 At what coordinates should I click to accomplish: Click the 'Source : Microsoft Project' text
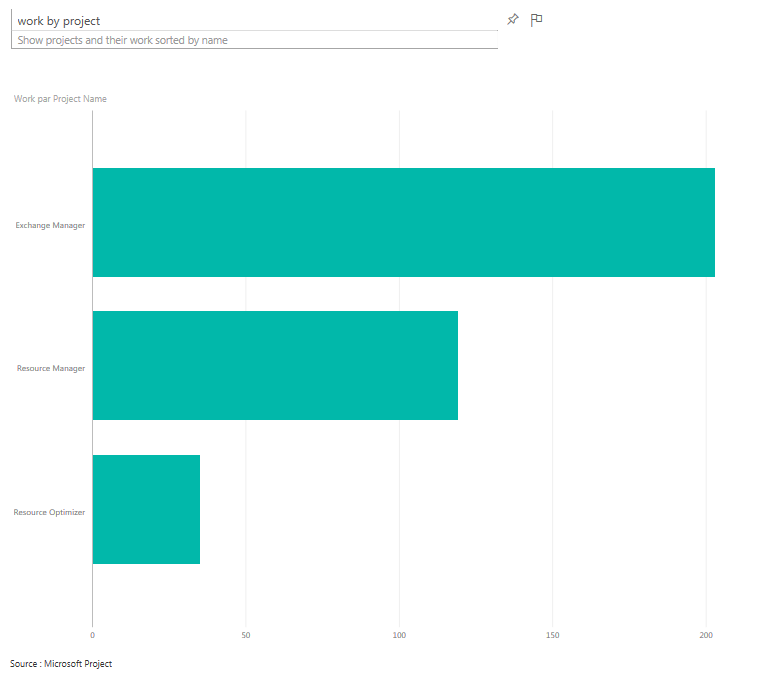(61, 664)
